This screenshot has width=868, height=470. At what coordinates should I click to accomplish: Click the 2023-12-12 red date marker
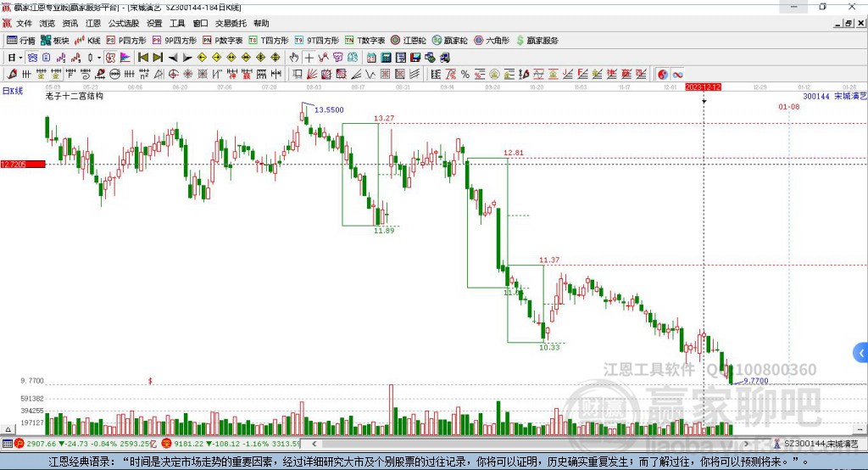[703, 87]
